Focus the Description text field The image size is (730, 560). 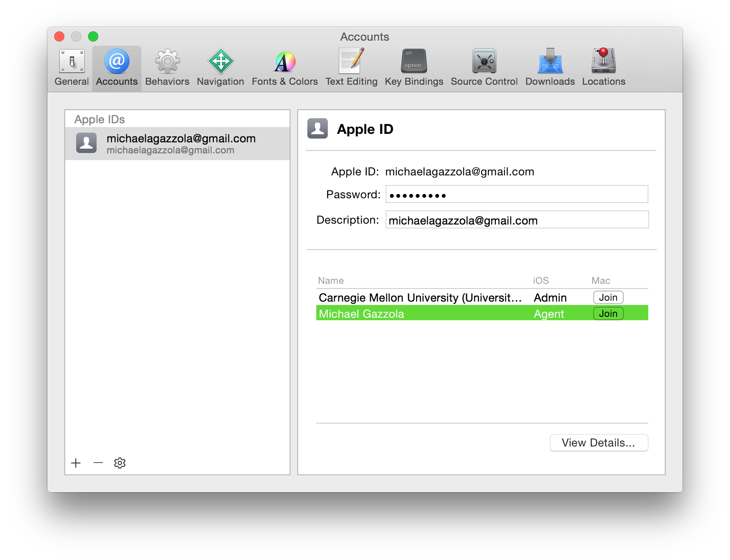tap(517, 220)
